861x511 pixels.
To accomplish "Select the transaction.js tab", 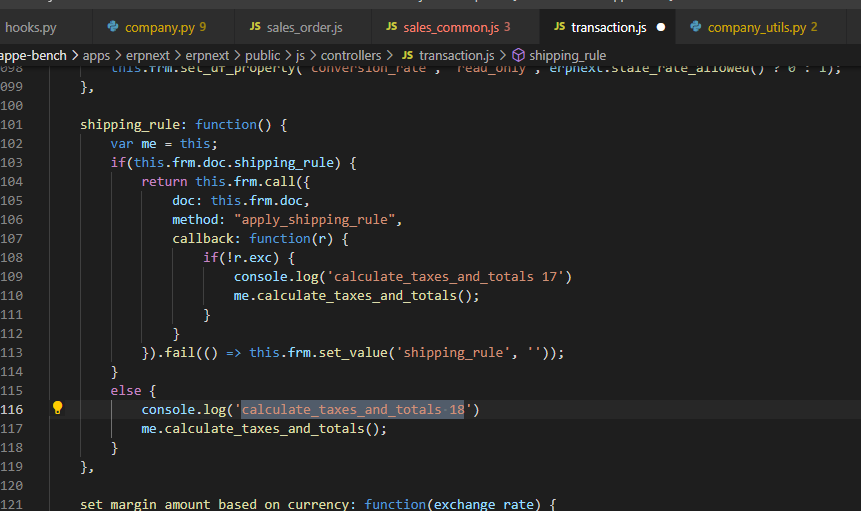I will (x=608, y=27).
